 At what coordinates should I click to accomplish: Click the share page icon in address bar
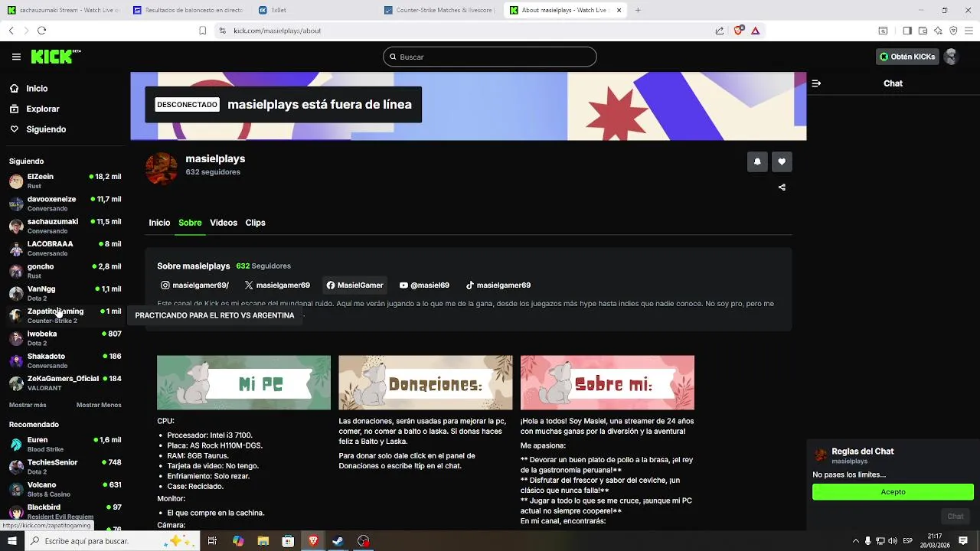pos(720,31)
